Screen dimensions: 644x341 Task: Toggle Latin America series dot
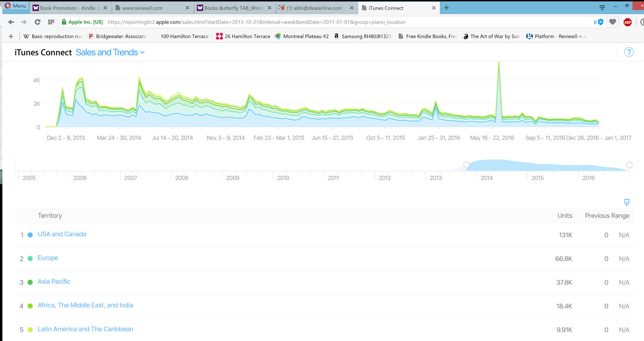tap(30, 330)
